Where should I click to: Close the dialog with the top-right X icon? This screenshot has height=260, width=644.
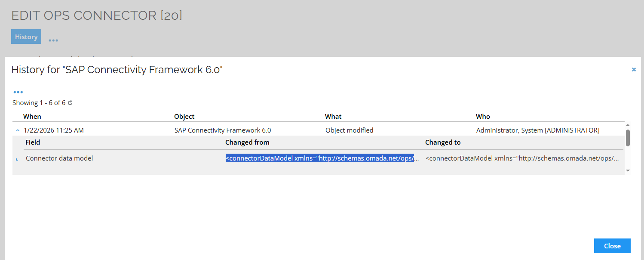[x=633, y=69]
